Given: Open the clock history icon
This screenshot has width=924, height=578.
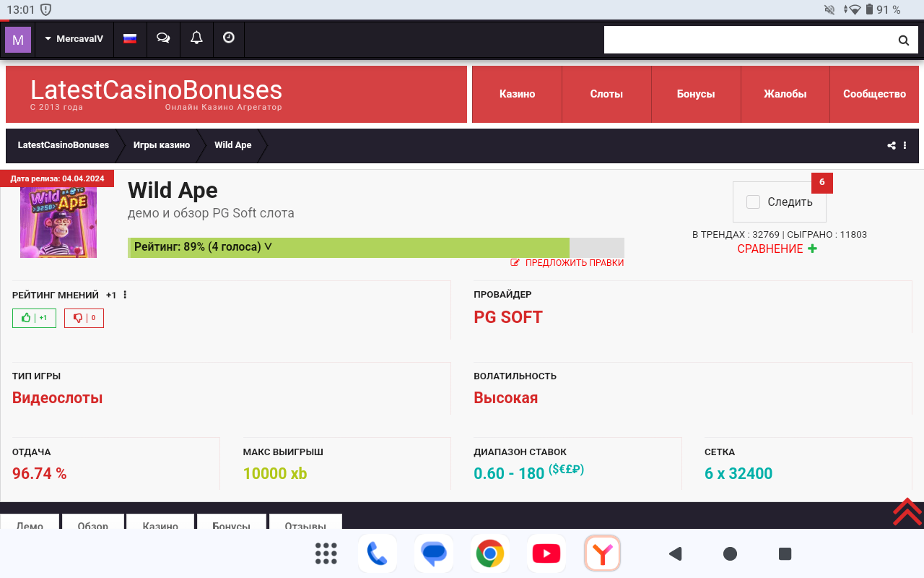Looking at the screenshot, I should click(229, 38).
